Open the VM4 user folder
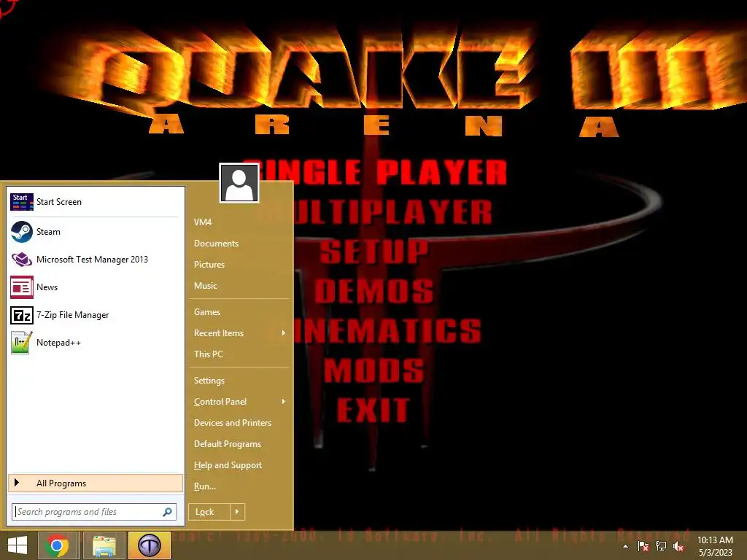Screen dimensions: 747x560 pos(203,222)
